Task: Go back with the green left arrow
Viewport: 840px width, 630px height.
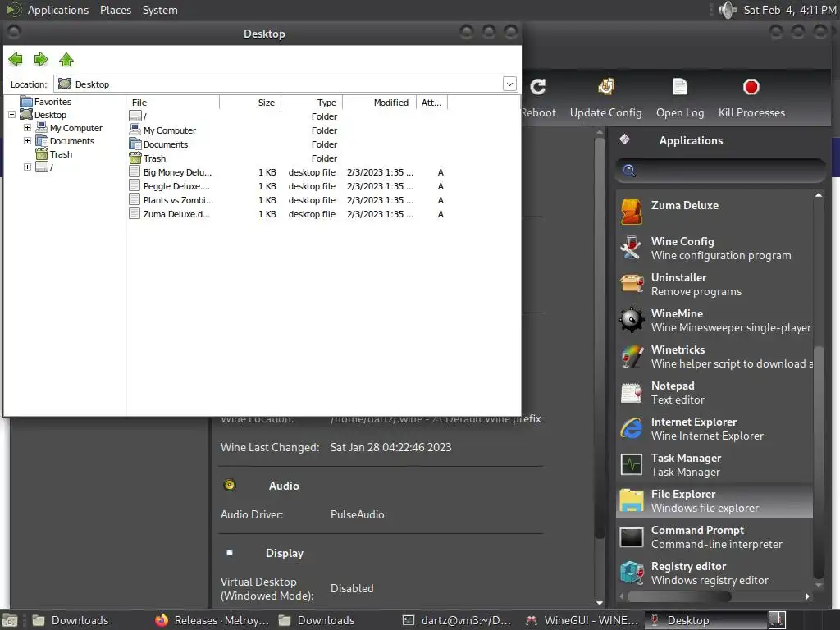Action: point(16,59)
